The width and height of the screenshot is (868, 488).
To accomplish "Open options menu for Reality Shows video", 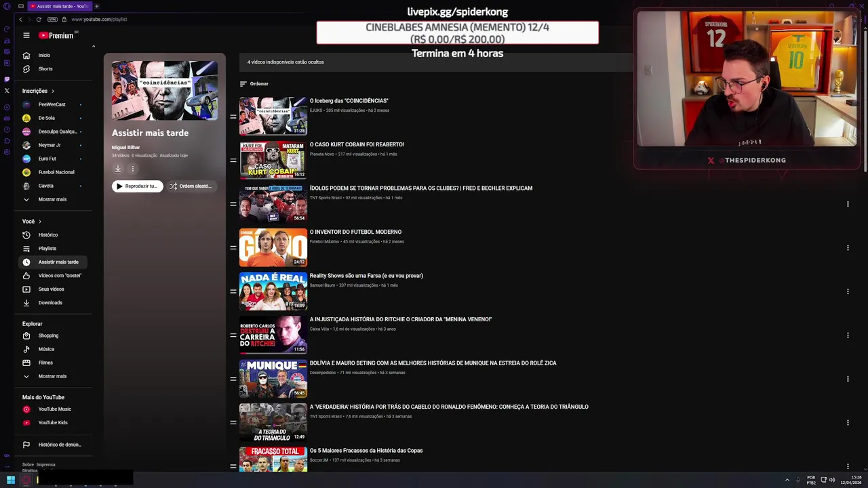I will point(848,291).
